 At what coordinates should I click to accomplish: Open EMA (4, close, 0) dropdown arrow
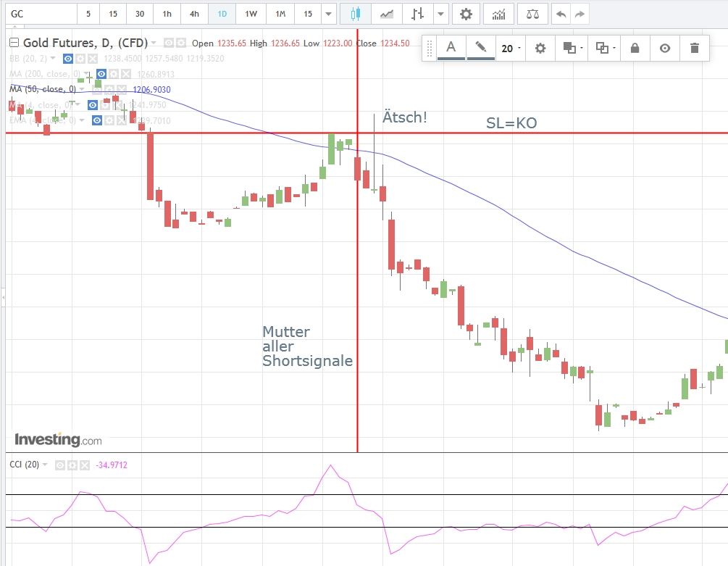pyautogui.click(x=82, y=121)
